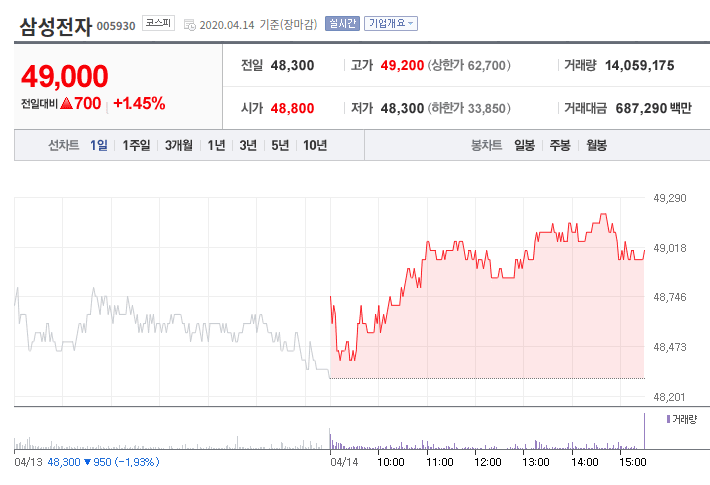Click the tall volume bar after 15:00

coord(645,432)
